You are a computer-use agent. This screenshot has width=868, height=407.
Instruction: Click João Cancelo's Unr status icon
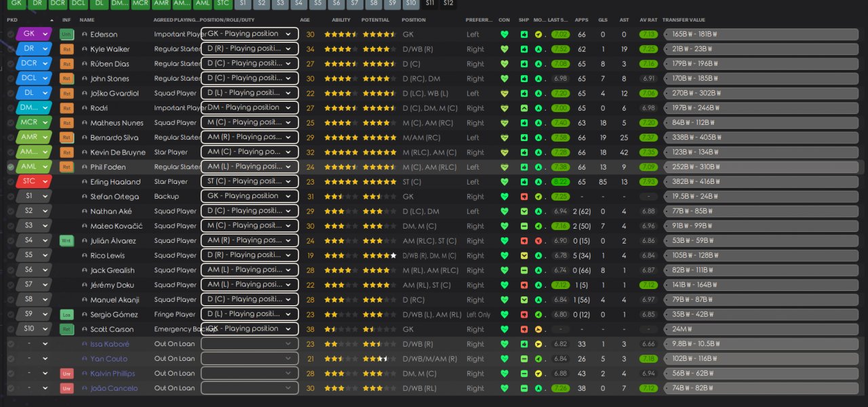(x=66, y=388)
